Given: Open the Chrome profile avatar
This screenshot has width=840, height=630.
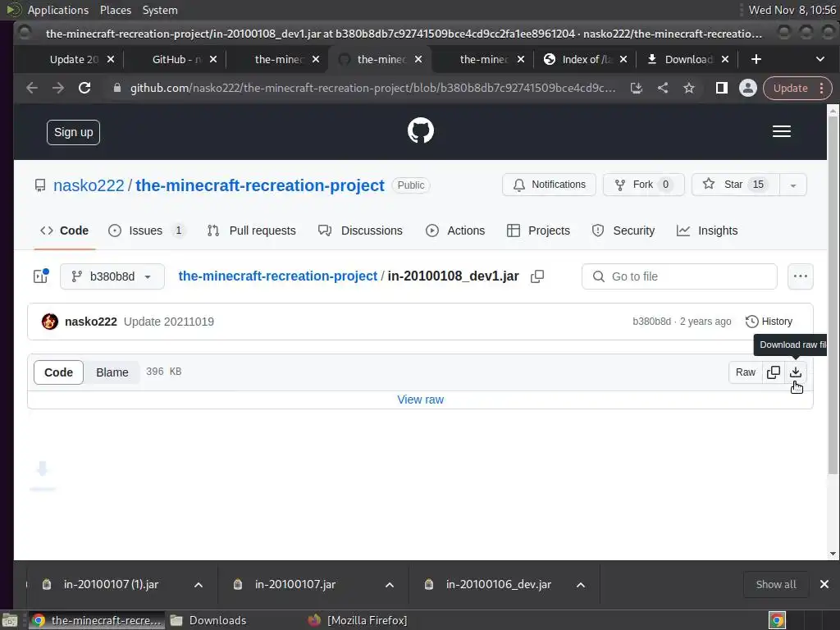Looking at the screenshot, I should coord(748,88).
